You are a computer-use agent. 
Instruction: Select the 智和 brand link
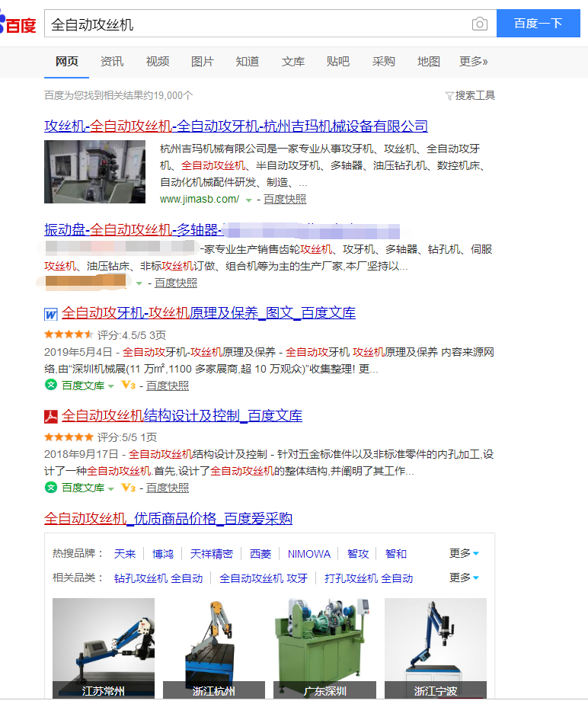point(396,554)
